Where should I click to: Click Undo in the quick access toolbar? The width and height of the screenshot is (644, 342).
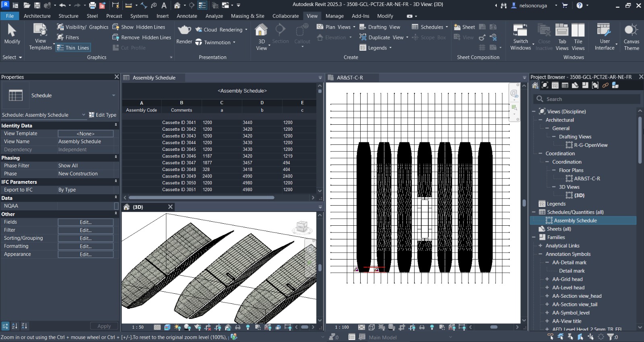coord(62,5)
